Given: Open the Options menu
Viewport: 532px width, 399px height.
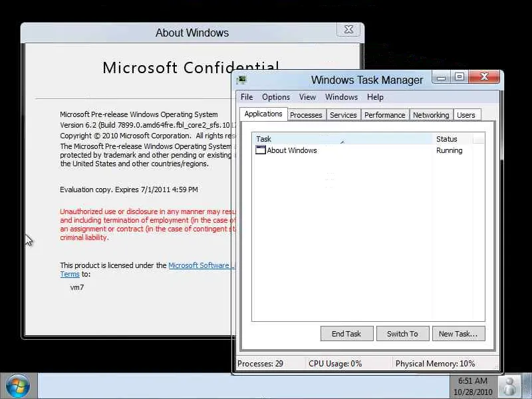Looking at the screenshot, I should coord(276,97).
